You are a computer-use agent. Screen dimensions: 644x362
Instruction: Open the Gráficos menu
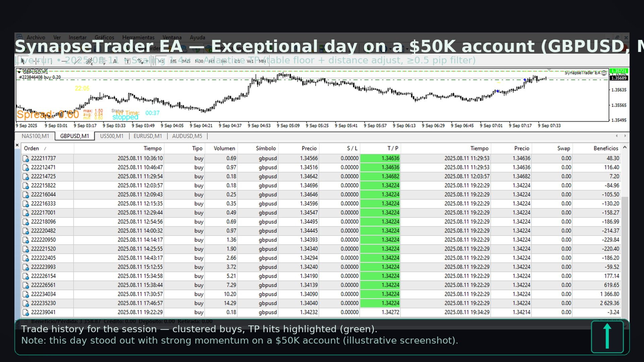(x=104, y=38)
